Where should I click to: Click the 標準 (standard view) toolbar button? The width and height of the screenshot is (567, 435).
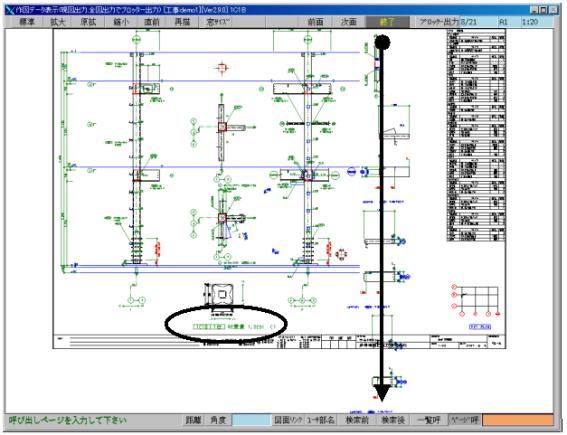click(x=27, y=22)
